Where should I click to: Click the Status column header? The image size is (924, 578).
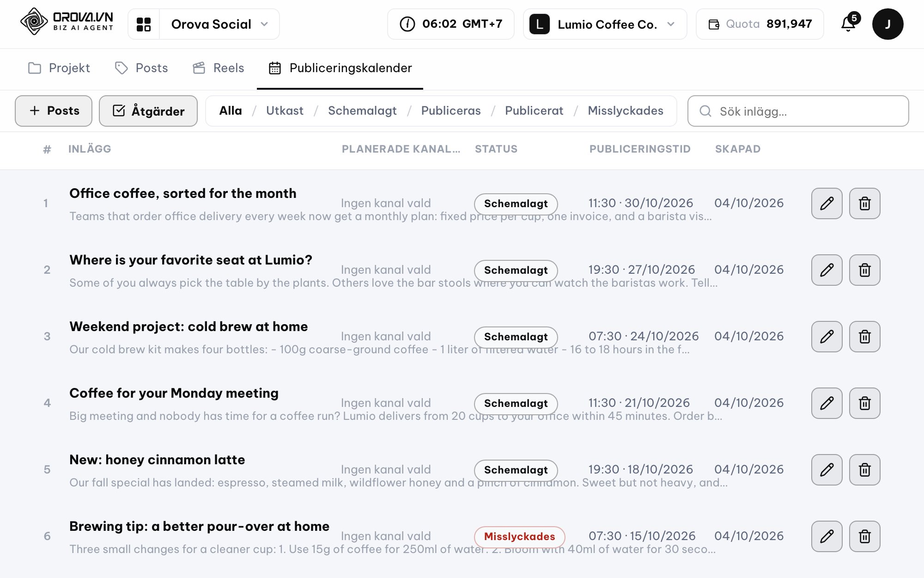(x=496, y=149)
